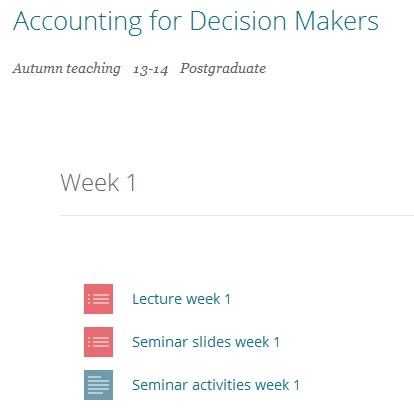414x409 pixels.
Task: Select the 13-14 academic year label
Action: [x=151, y=70]
